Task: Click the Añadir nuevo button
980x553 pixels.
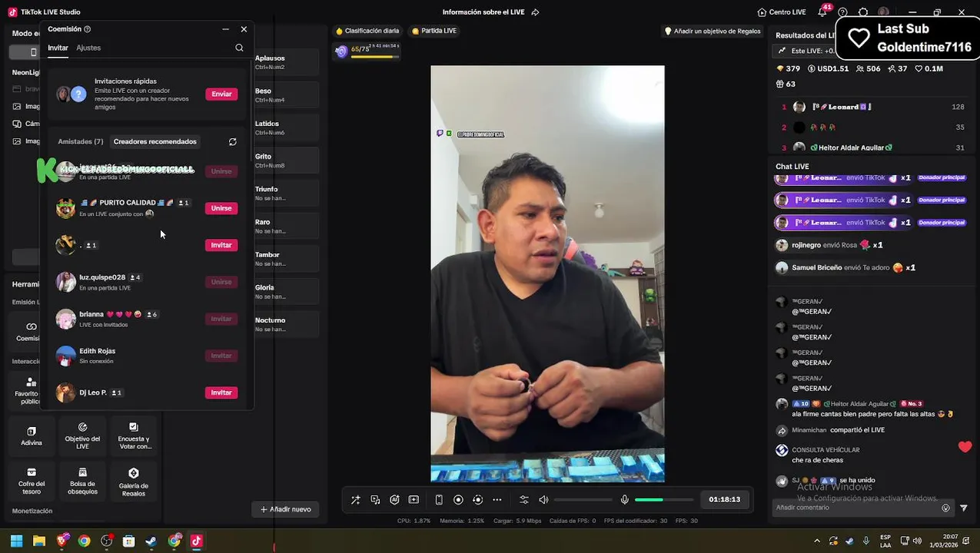Action: pos(285,509)
